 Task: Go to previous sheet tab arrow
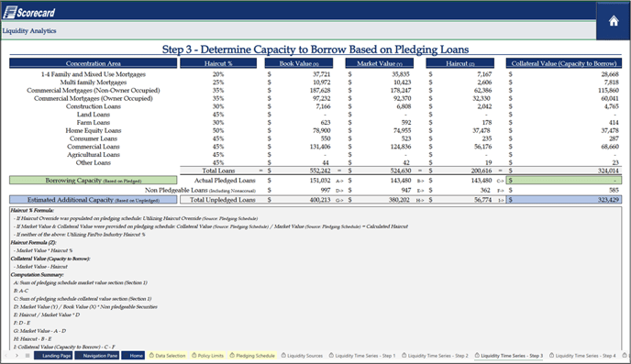(x=6, y=356)
